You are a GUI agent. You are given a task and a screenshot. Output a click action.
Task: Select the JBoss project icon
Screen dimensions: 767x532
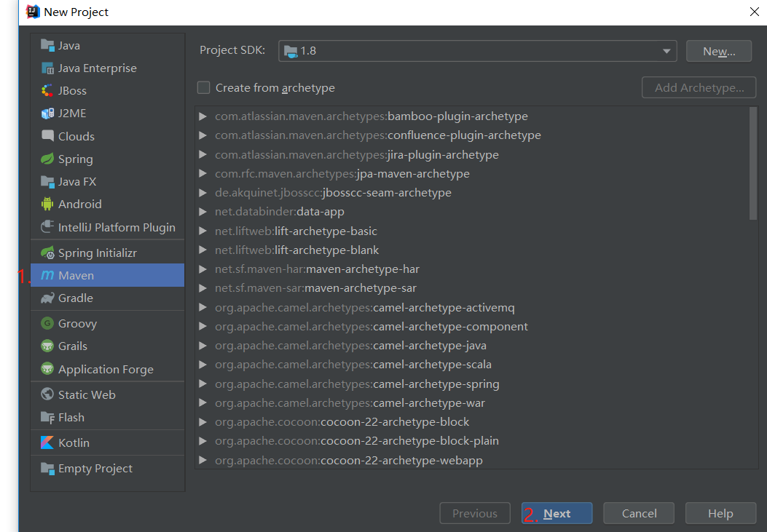[x=47, y=91]
